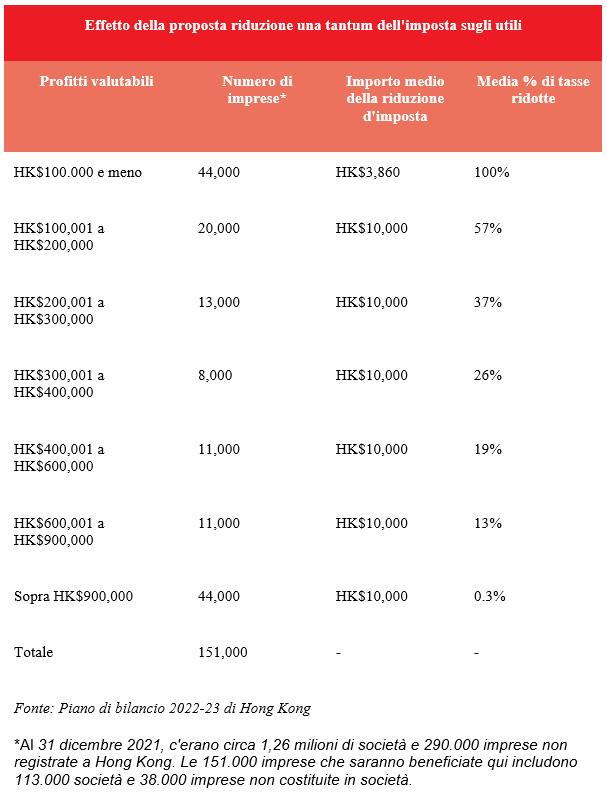Select the "HK$400,001 a HK$600,000" row label
This screenshot has width=607, height=800.
pos(59,458)
